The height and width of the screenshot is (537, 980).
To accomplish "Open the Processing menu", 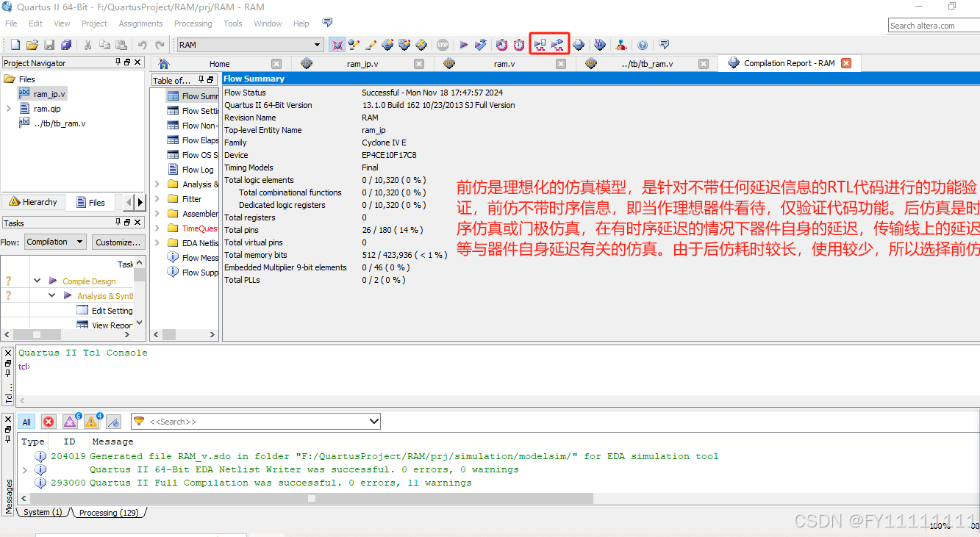I will 193,24.
